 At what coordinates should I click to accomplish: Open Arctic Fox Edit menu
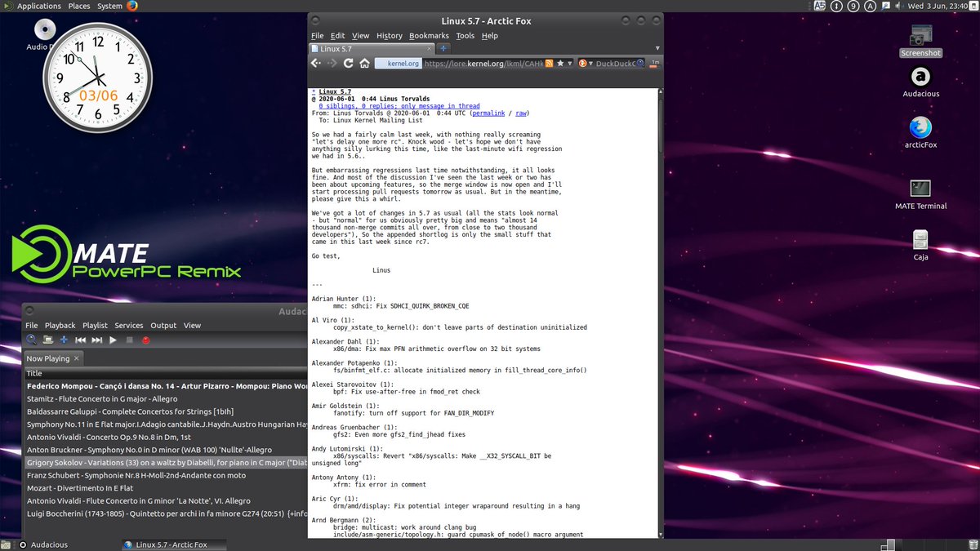pyautogui.click(x=337, y=36)
